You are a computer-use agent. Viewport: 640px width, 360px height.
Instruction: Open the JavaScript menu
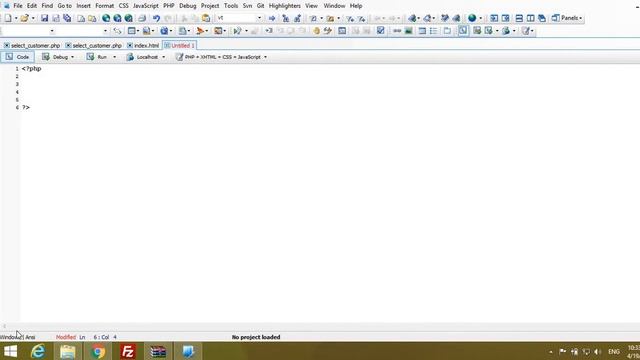pyautogui.click(x=146, y=6)
